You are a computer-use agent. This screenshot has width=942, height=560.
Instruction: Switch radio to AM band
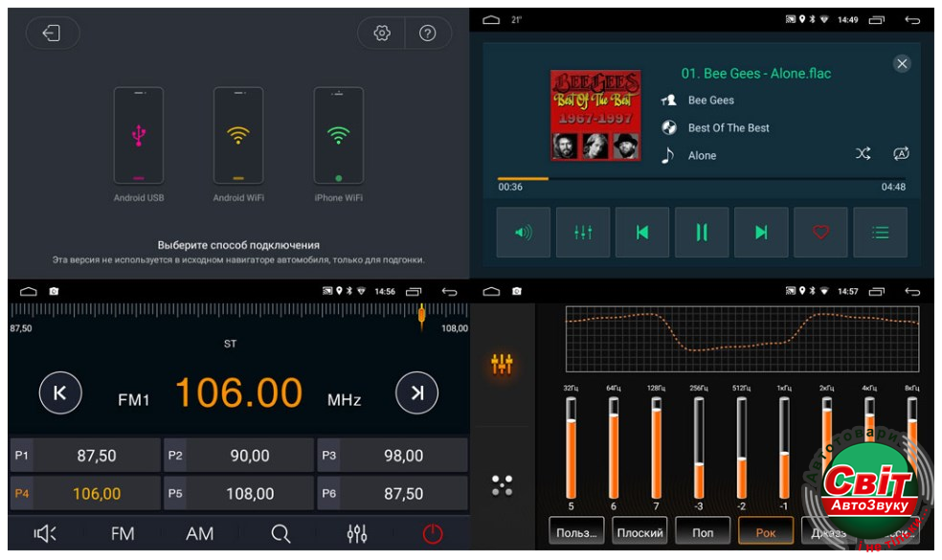(199, 534)
